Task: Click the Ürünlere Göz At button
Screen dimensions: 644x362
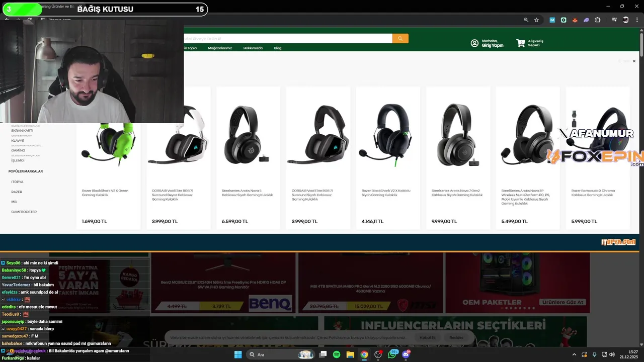Action: (563, 302)
